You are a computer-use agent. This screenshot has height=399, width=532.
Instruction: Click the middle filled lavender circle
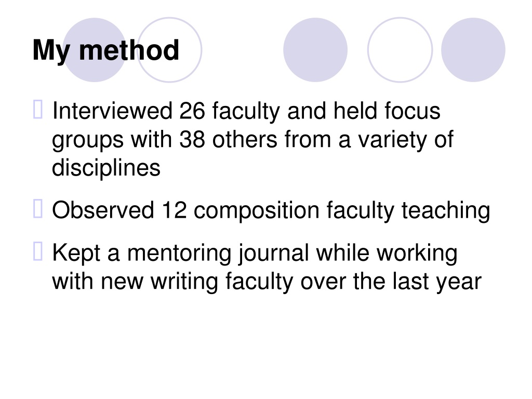tap(315, 50)
